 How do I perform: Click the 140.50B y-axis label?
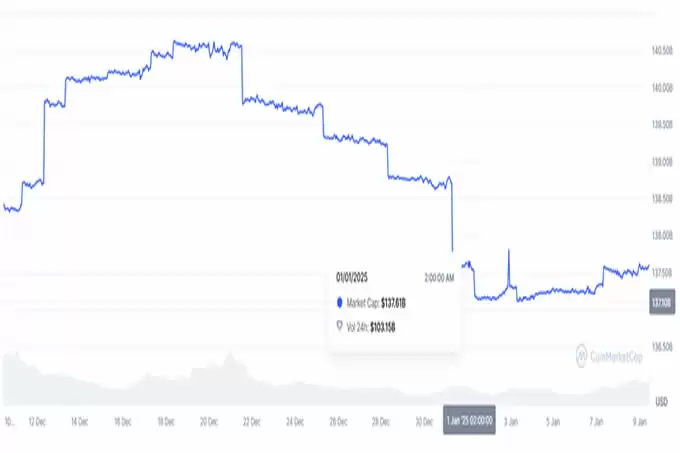coord(660,50)
